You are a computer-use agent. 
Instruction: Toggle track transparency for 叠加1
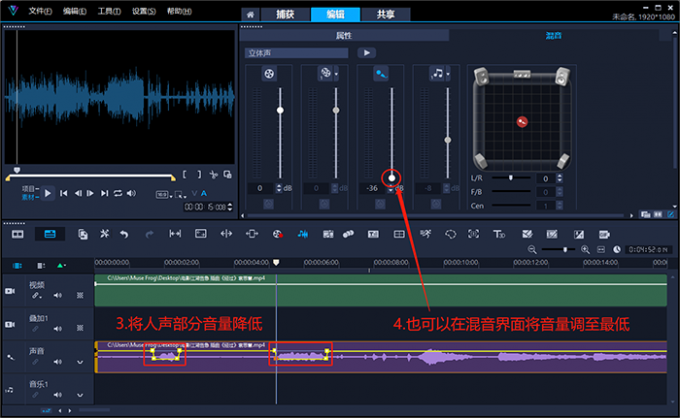click(x=80, y=328)
